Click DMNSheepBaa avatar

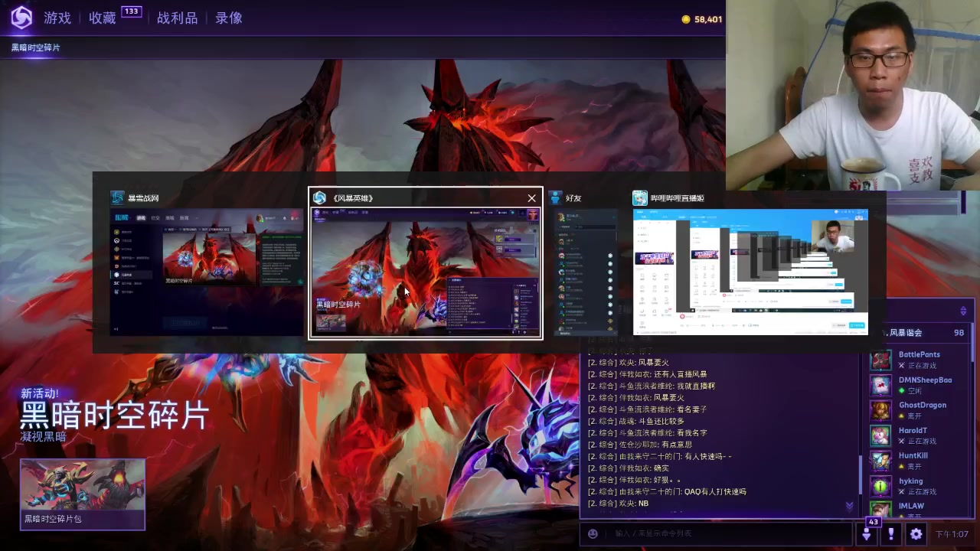point(881,386)
